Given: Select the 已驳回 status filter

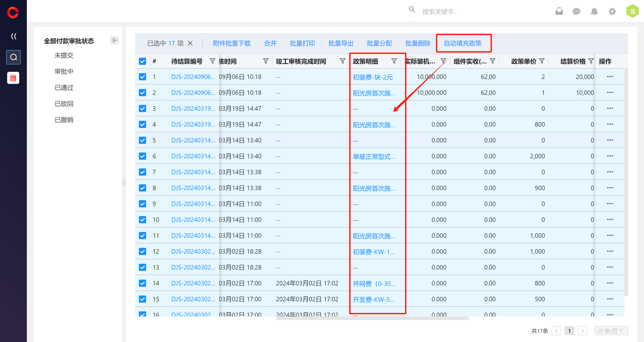Looking at the screenshot, I should (64, 104).
